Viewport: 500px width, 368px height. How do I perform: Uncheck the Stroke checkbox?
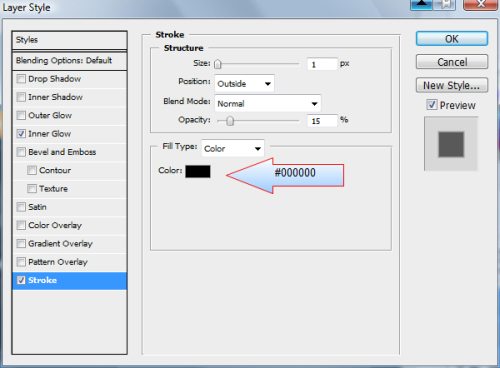coord(21,280)
